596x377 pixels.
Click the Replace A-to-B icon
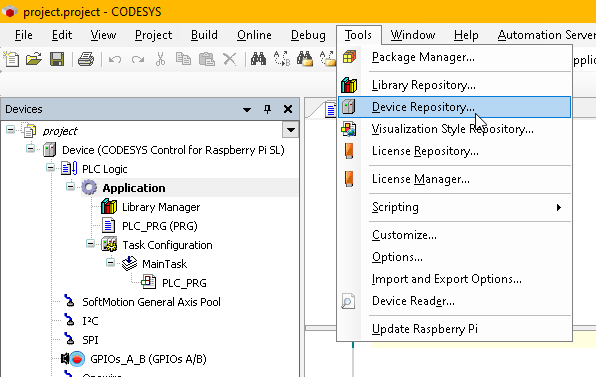[x=282, y=59]
